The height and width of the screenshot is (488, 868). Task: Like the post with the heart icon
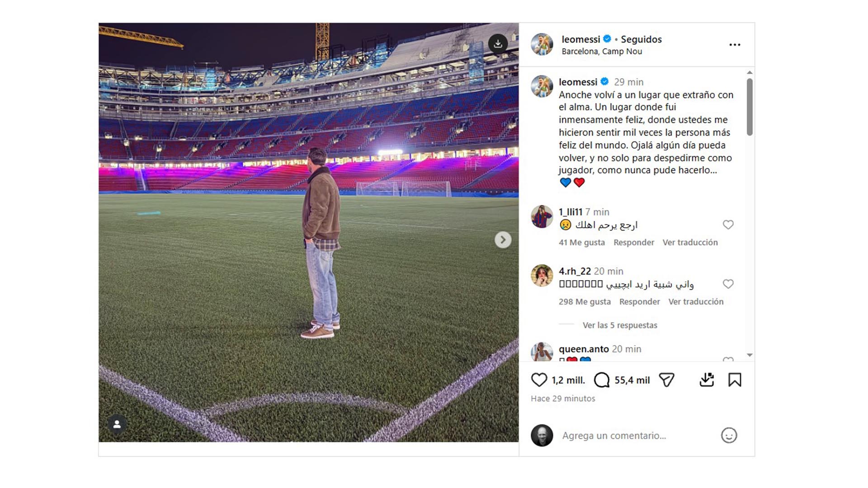(x=539, y=380)
